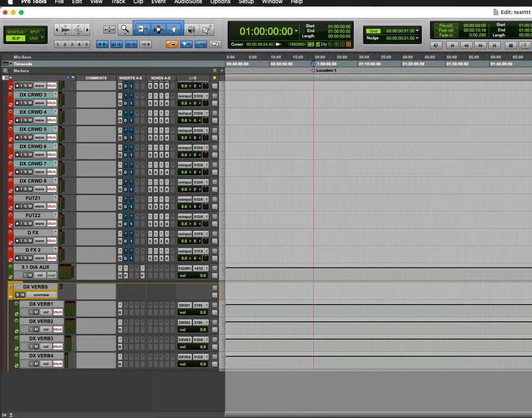Click DX VERB3 output selector 51DX

click(x=198, y=340)
